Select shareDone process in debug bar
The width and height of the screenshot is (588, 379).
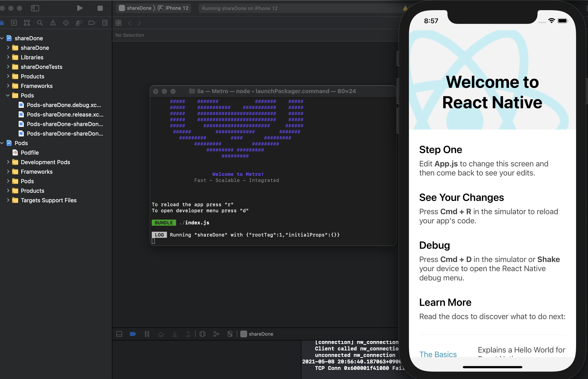257,334
